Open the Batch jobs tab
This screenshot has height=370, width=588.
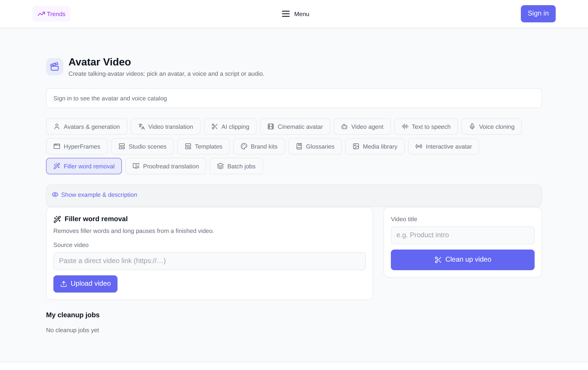click(x=236, y=166)
